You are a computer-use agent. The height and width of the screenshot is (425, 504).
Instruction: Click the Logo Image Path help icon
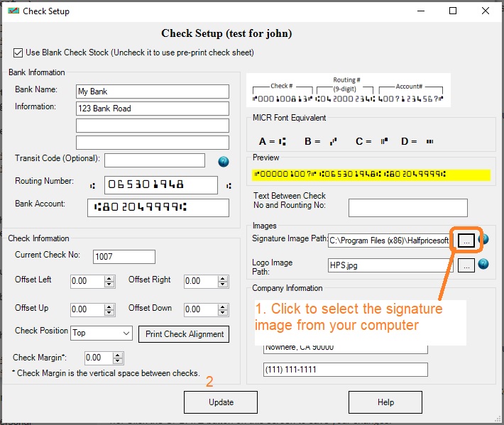(x=483, y=264)
